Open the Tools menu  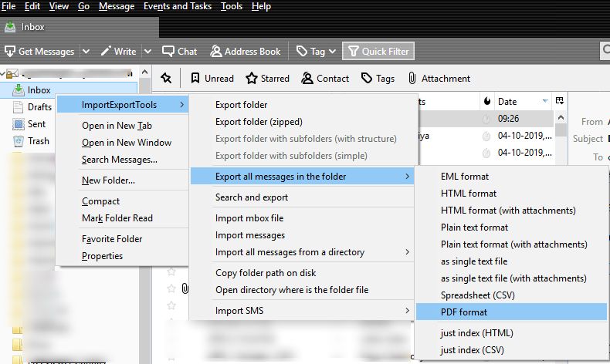pyautogui.click(x=232, y=6)
